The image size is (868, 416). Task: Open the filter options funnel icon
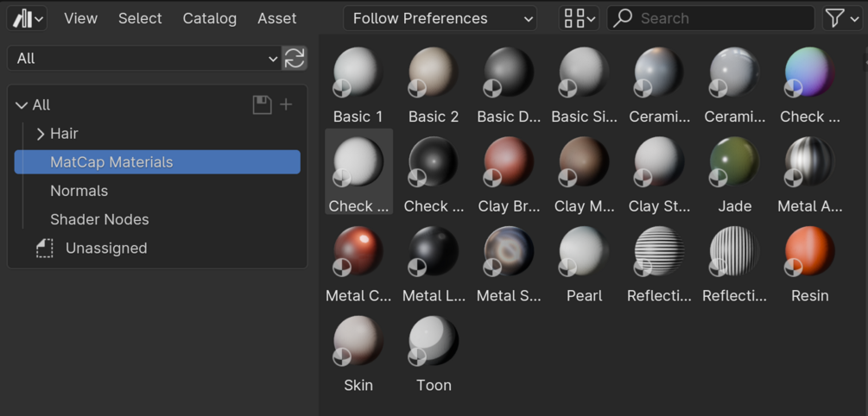841,18
